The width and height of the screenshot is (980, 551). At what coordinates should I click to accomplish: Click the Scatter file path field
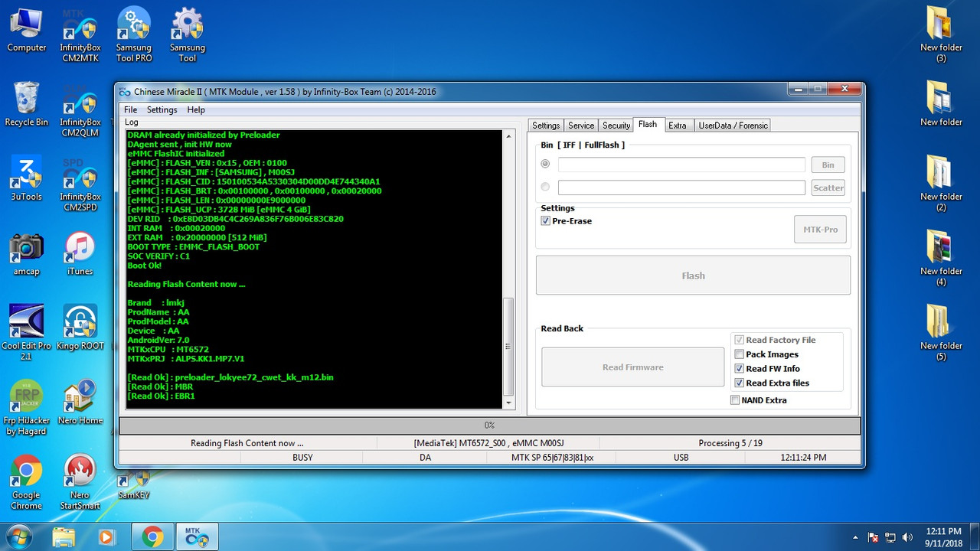(x=681, y=187)
